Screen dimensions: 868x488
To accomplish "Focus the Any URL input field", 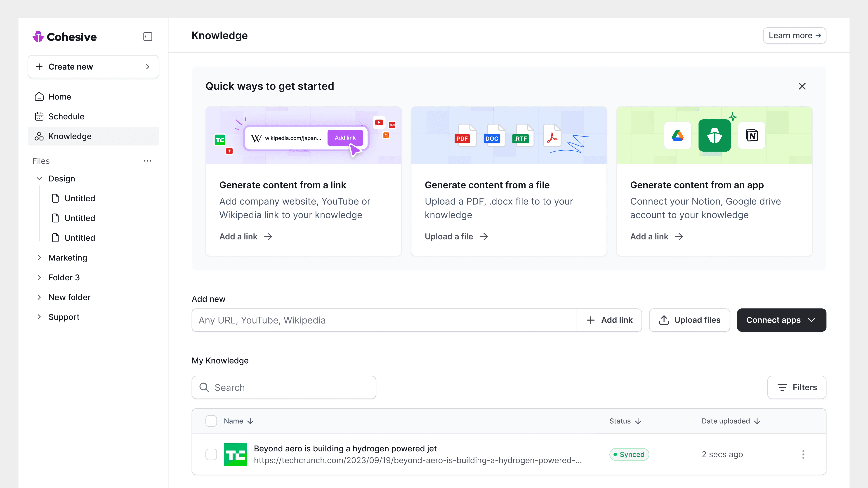I will click(x=383, y=320).
